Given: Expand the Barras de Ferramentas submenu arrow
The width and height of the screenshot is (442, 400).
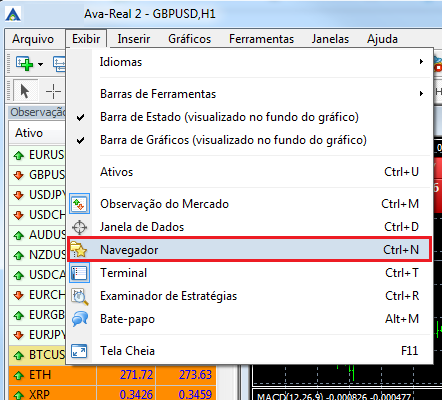Looking at the screenshot, I should (422, 94).
